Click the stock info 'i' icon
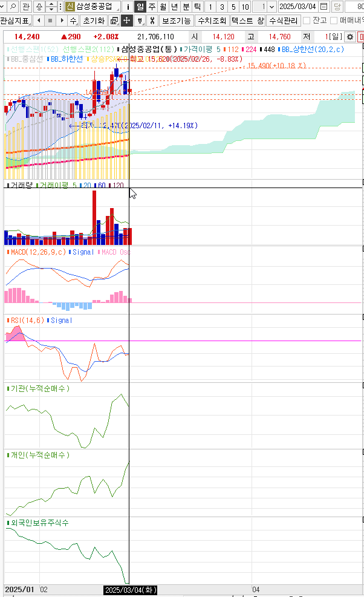The image size is (364, 597). [x=128, y=7]
